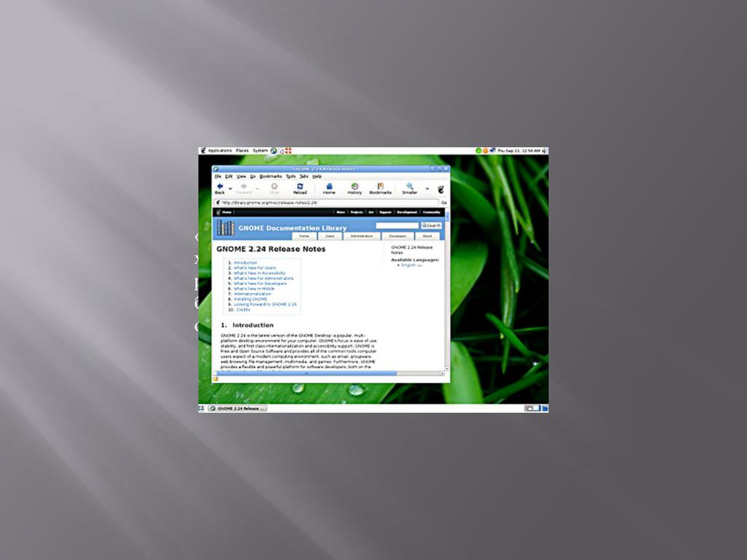The height and width of the screenshot is (560, 747).
Task: Click the Forward arrow in the toolbar
Action: tap(244, 187)
